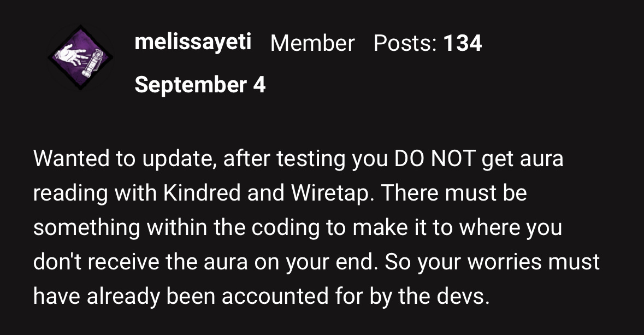The image size is (644, 335).
Task: Click the phrase already been accounted
Action: [x=208, y=296]
